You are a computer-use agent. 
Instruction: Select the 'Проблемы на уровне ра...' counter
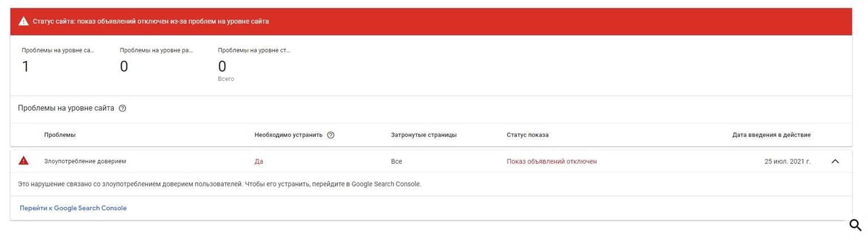pyautogui.click(x=157, y=61)
